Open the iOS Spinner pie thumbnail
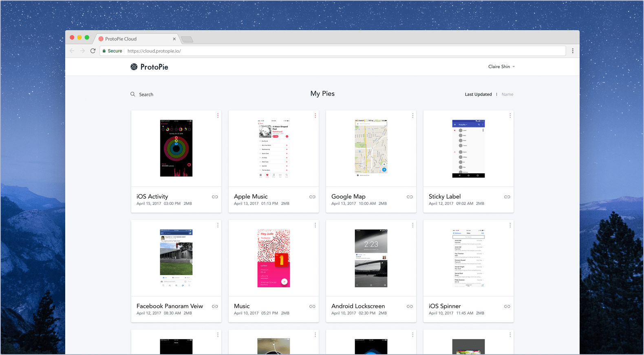This screenshot has height=355, width=644. coord(468,258)
